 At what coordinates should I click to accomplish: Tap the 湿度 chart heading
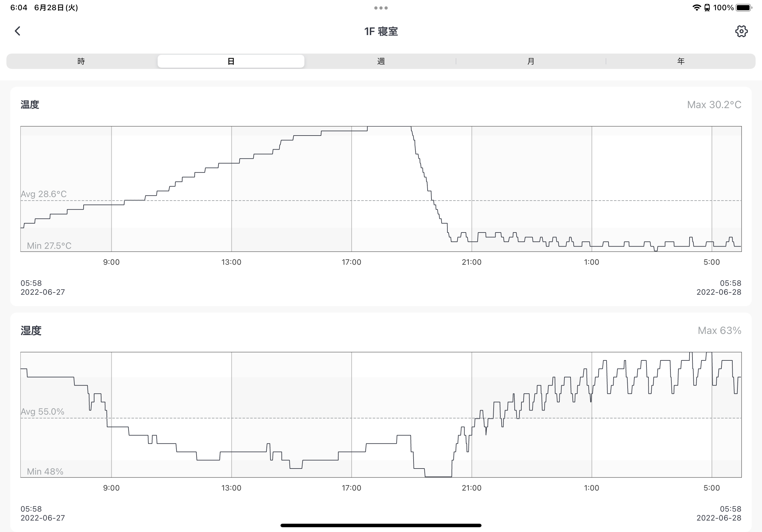click(x=31, y=331)
